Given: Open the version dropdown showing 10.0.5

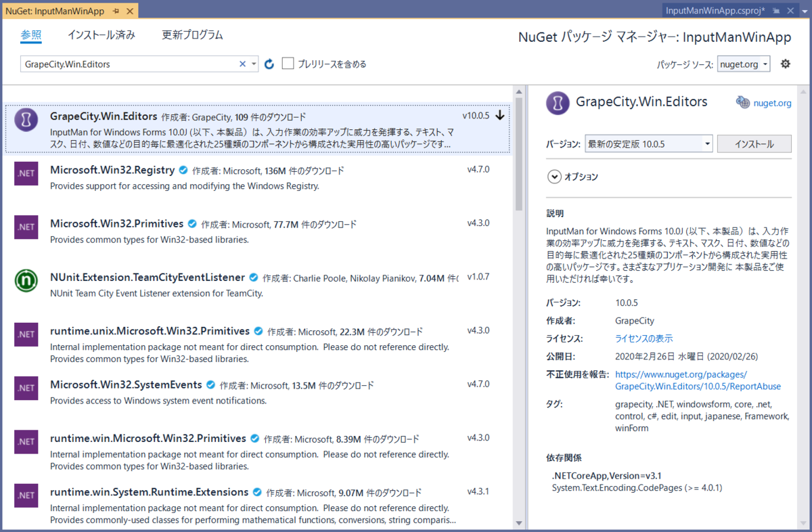Looking at the screenshot, I should (649, 143).
